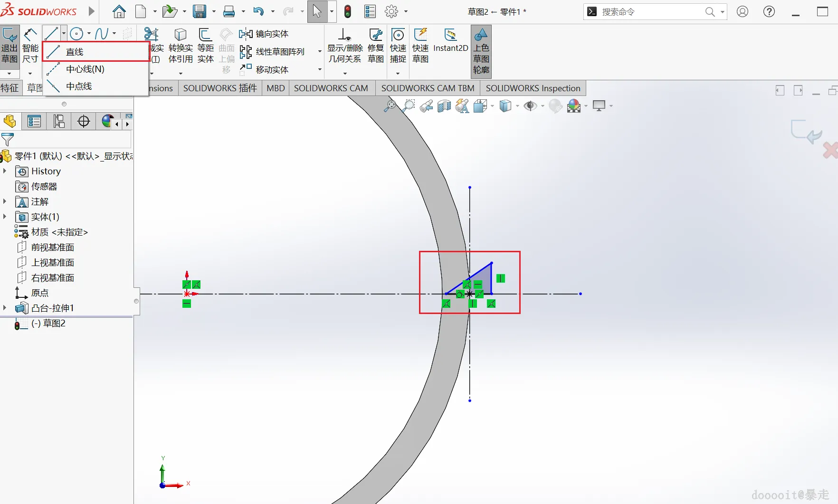Click the Home icon in the title bar
The width and height of the screenshot is (838, 504).
point(119,11)
